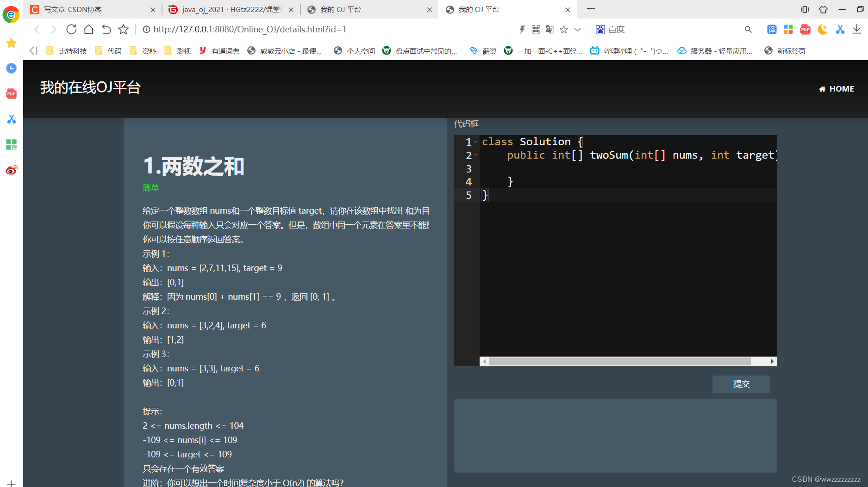Click the sidebar add plus icon

tap(11, 483)
